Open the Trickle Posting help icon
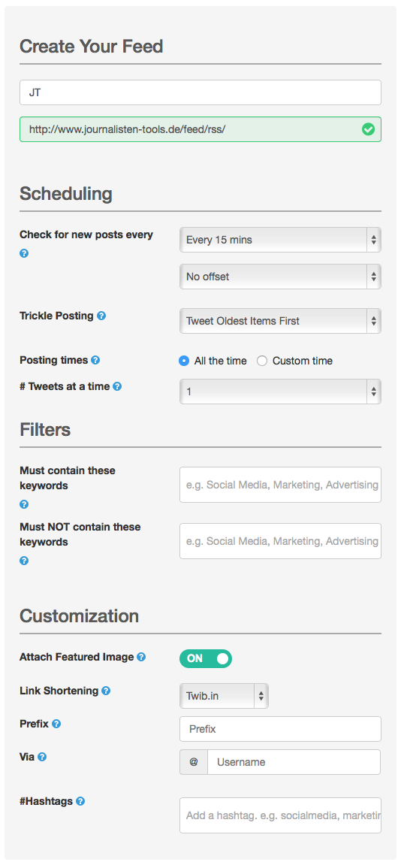 point(101,316)
